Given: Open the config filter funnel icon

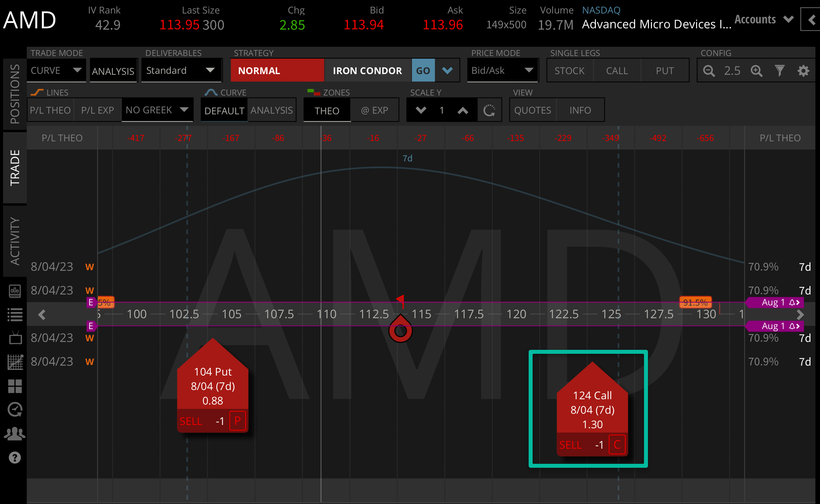Looking at the screenshot, I should 780,70.
